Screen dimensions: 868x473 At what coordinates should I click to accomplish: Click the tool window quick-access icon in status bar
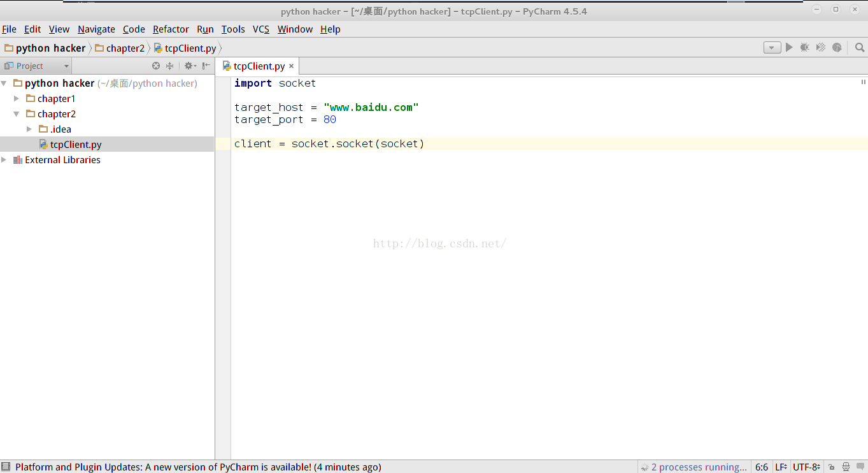coord(6,467)
